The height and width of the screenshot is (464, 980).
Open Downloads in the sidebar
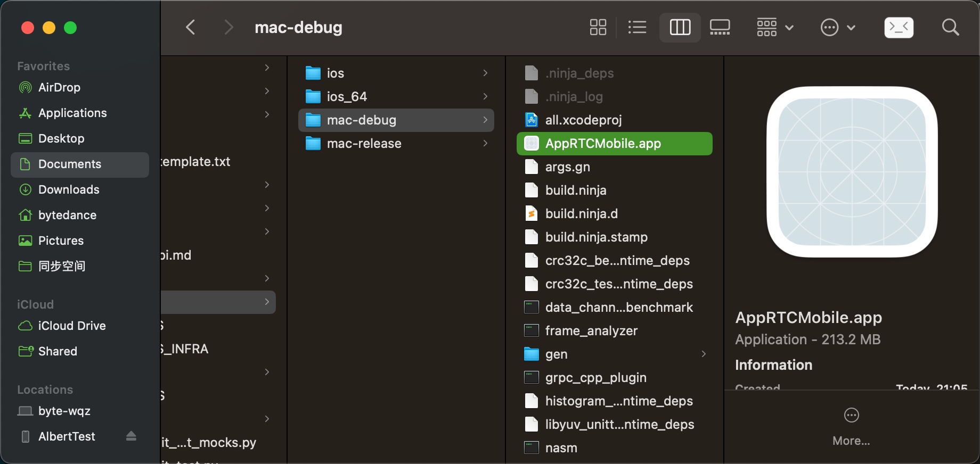69,189
